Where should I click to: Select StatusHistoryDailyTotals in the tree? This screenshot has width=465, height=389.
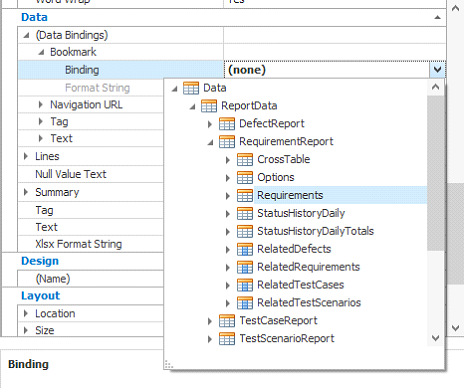[315, 231]
